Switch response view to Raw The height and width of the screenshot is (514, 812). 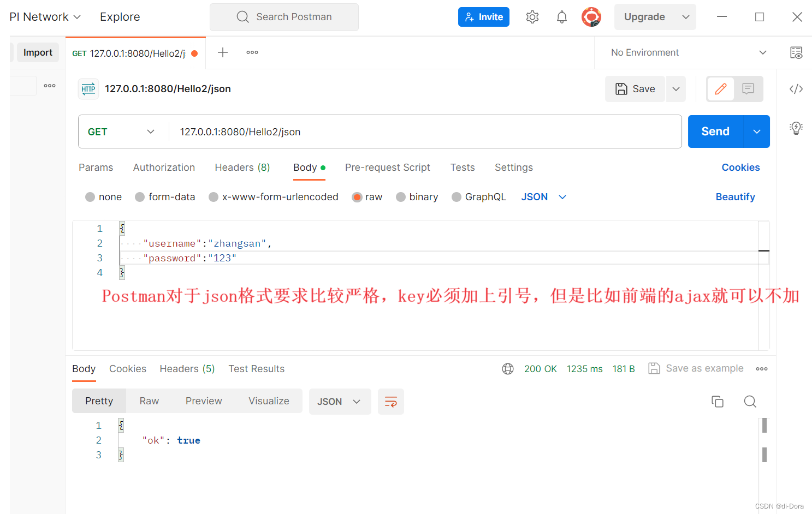(149, 401)
